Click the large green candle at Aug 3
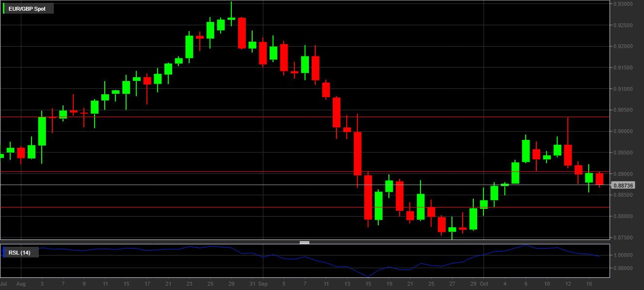The width and height of the screenshot is (644, 290). 42,131
